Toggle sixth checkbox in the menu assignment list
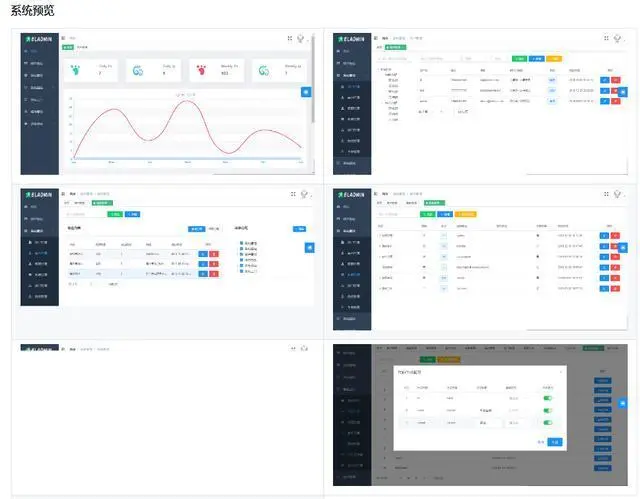 pyautogui.click(x=242, y=271)
